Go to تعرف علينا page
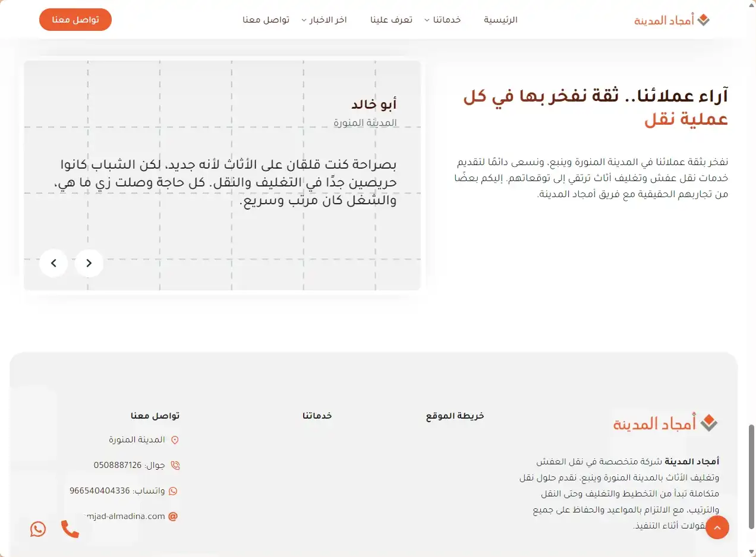Image resolution: width=756 pixels, height=557 pixels. tap(392, 20)
